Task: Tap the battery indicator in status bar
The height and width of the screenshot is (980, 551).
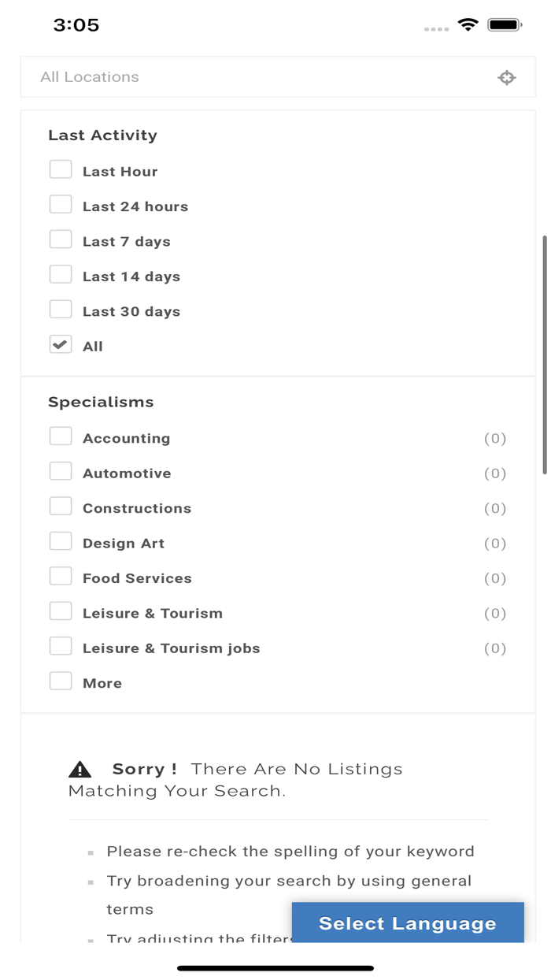Action: pyautogui.click(x=505, y=24)
